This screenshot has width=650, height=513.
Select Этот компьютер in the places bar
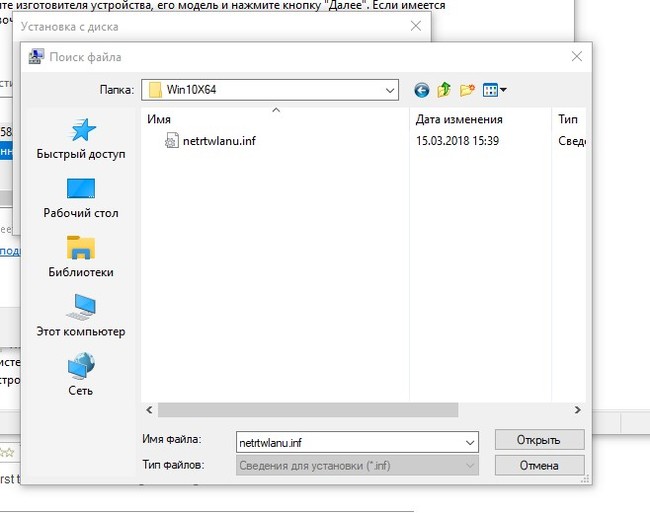81,315
